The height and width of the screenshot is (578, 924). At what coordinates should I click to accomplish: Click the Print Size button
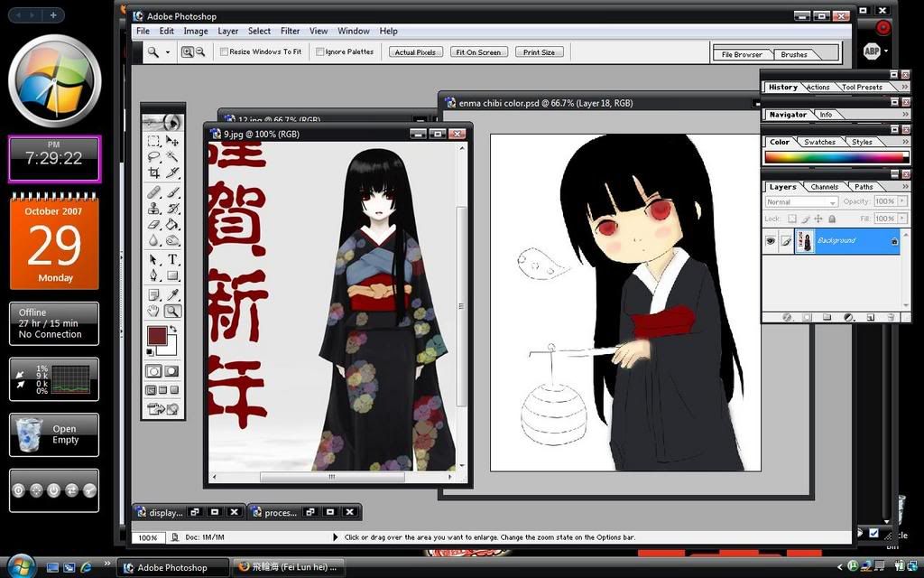click(540, 51)
